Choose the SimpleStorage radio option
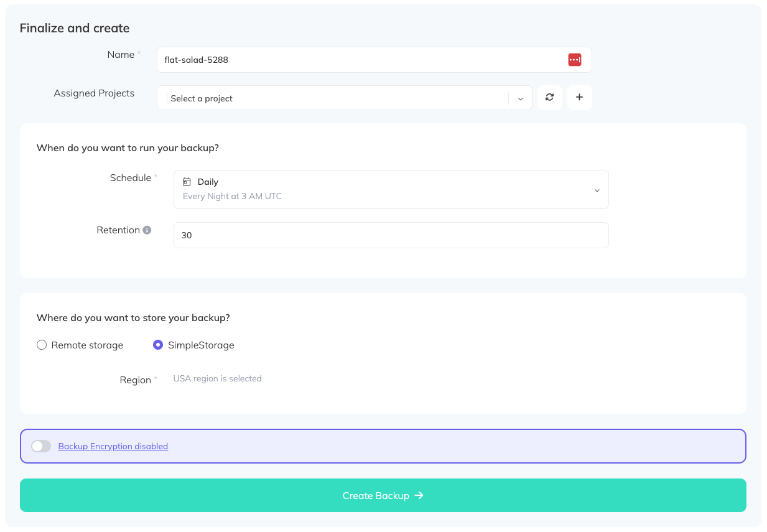 point(158,345)
